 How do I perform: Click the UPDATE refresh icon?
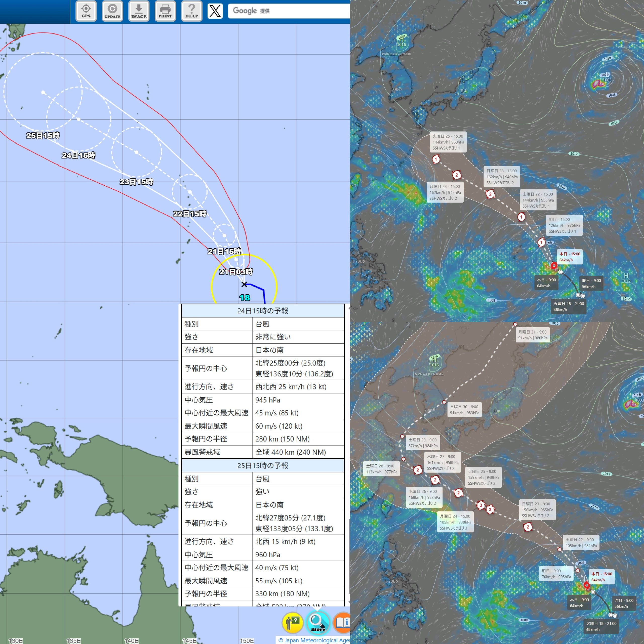[x=112, y=11]
